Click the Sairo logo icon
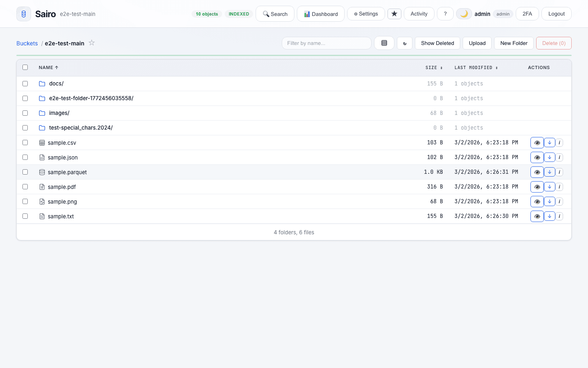This screenshot has height=368, width=588. point(24,14)
